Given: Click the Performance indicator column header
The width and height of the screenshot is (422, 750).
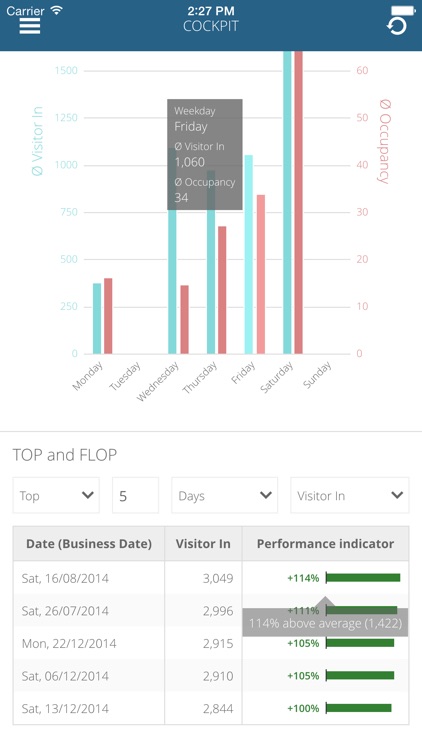Looking at the screenshot, I should 325,543.
